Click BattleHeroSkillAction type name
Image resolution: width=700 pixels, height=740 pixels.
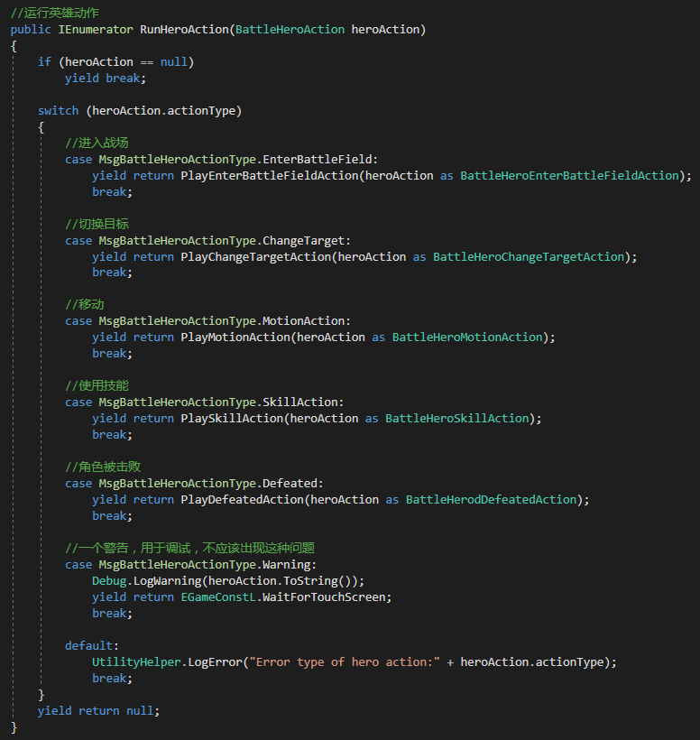coord(457,418)
